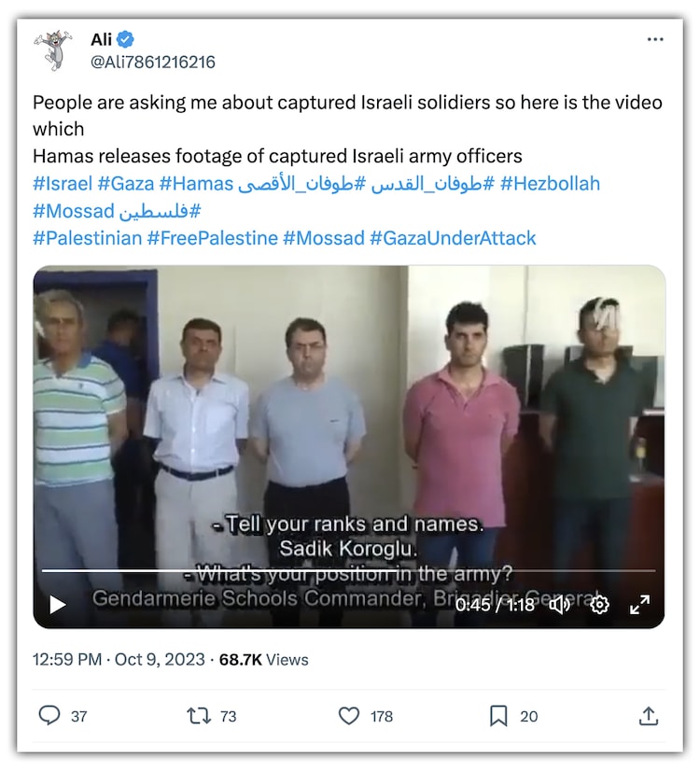Mute the video with speaker icon
The width and height of the screenshot is (700, 771).
tap(560, 604)
